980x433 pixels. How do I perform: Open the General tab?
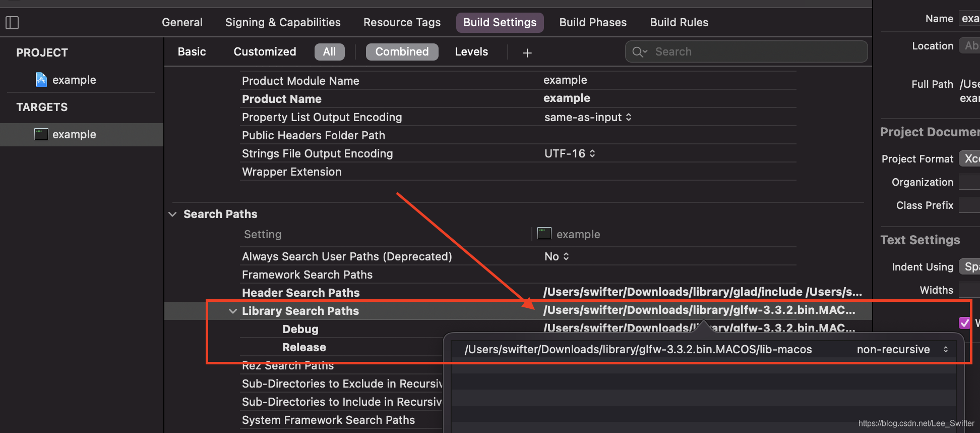[182, 22]
